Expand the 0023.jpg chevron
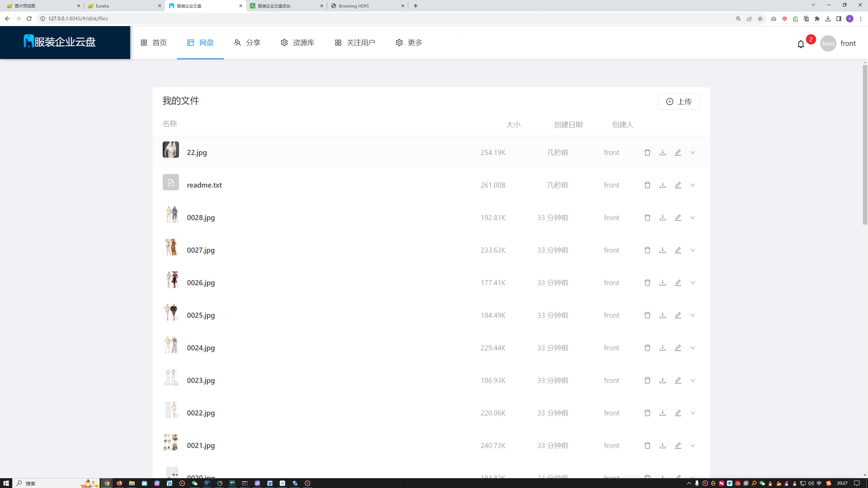 (x=693, y=380)
